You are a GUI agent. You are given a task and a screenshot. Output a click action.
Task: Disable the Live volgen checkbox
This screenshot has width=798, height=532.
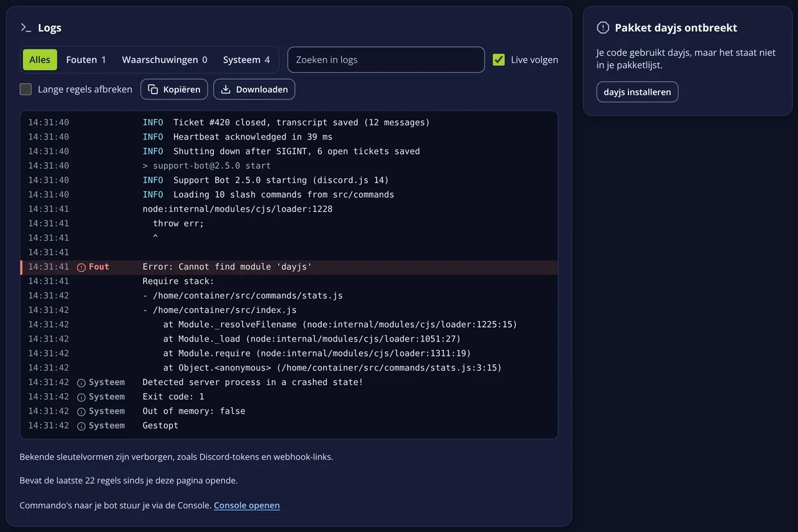499,60
